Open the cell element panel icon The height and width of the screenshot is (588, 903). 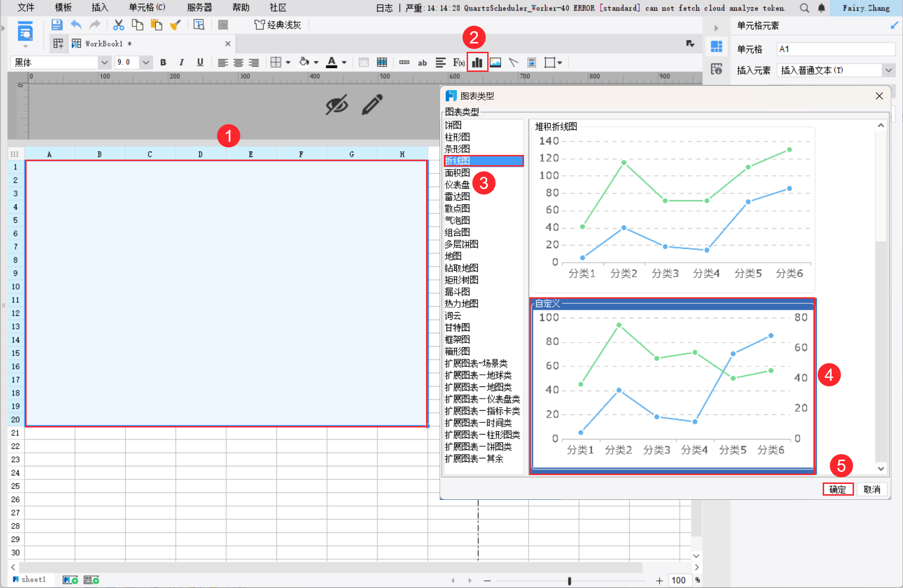[x=716, y=47]
